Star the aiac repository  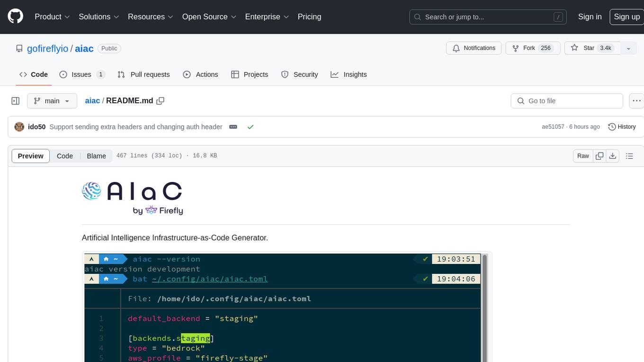(592, 48)
